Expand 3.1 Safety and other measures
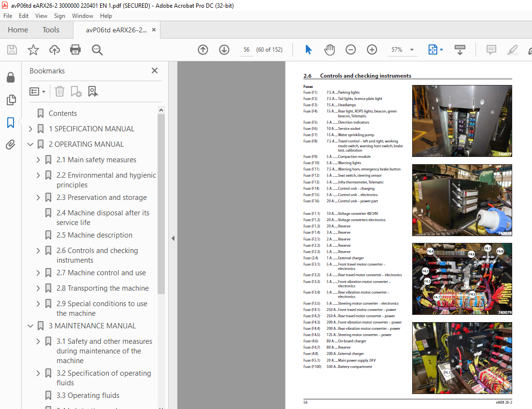This screenshot has width=532, height=409. pyautogui.click(x=38, y=341)
